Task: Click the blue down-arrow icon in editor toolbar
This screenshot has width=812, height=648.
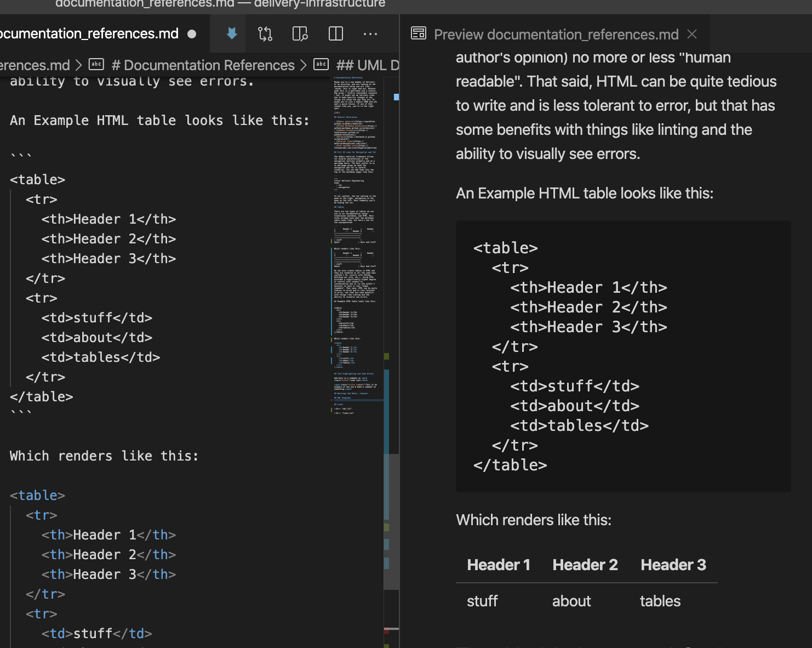Action: click(x=232, y=33)
